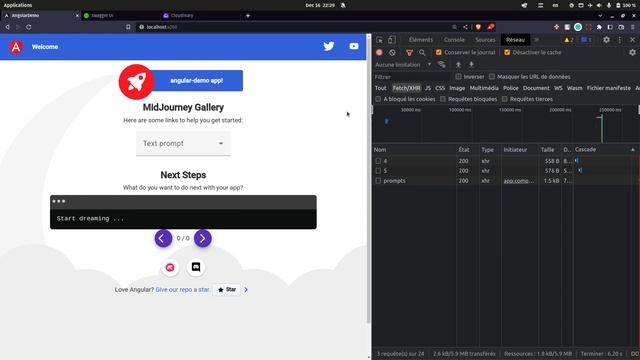Click the angular-demo app! button

197,80
